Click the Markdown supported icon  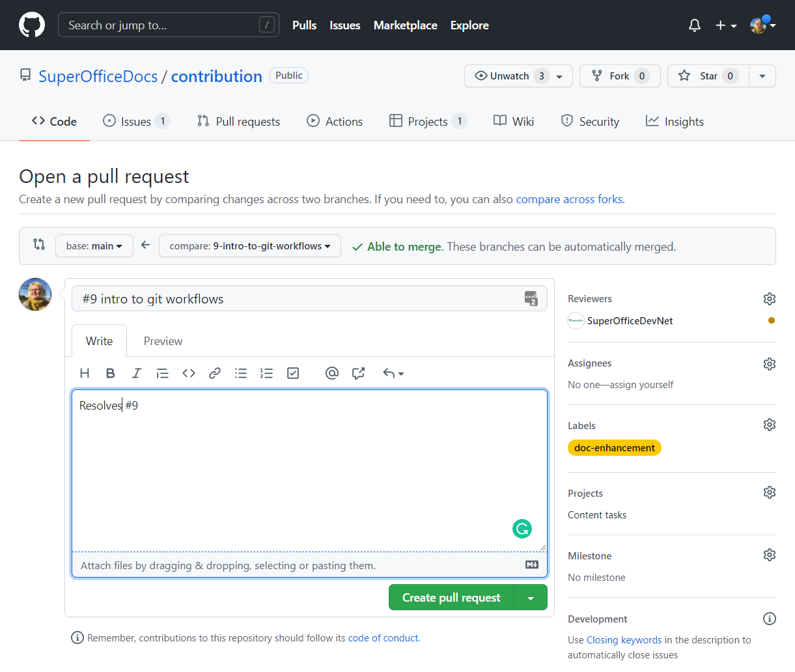point(532,565)
